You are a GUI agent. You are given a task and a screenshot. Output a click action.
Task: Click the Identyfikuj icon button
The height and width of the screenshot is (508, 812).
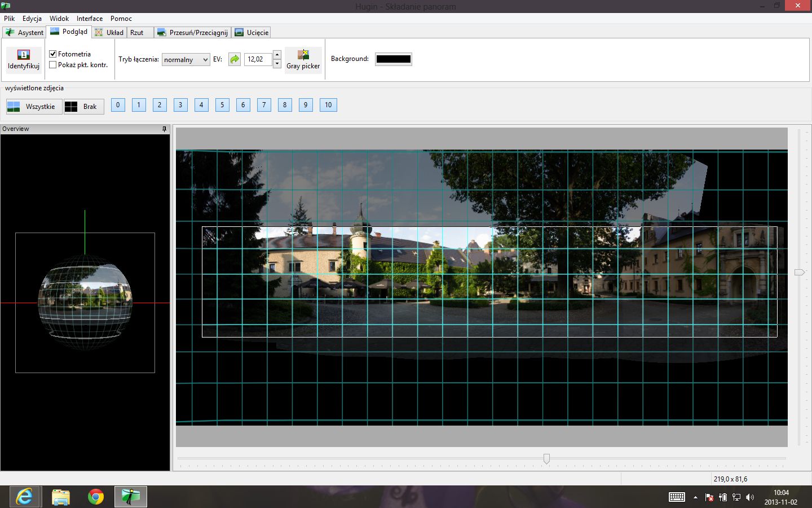(x=24, y=60)
